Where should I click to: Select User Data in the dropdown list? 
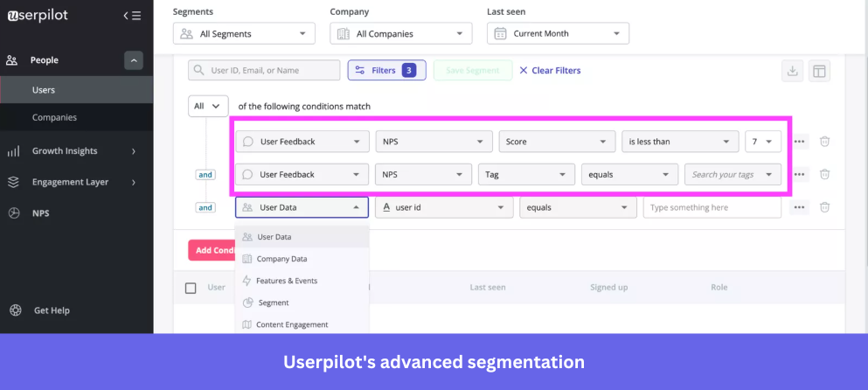click(302, 237)
